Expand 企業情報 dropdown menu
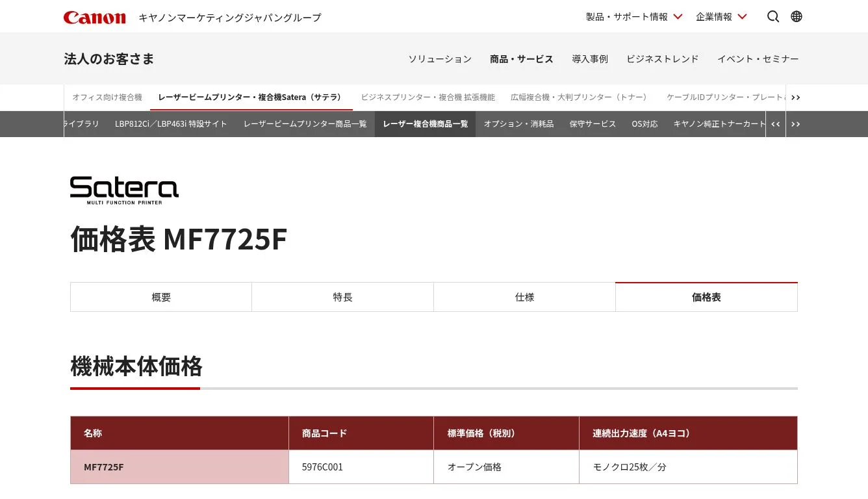Viewport: 868px width, 499px height. tap(721, 17)
